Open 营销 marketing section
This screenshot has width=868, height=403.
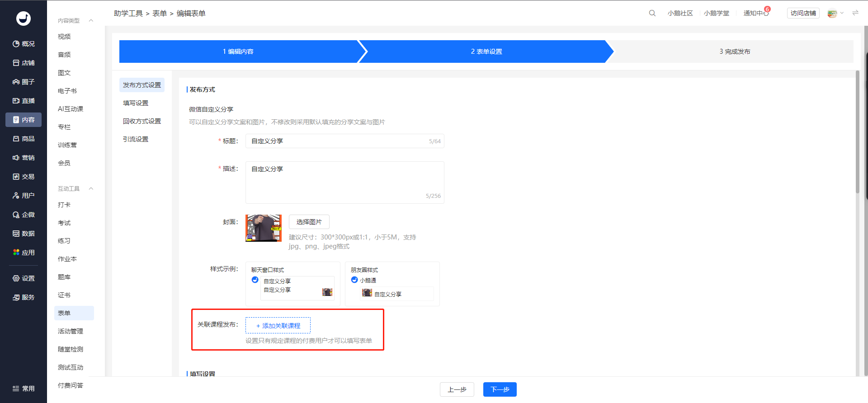pyautogui.click(x=24, y=158)
